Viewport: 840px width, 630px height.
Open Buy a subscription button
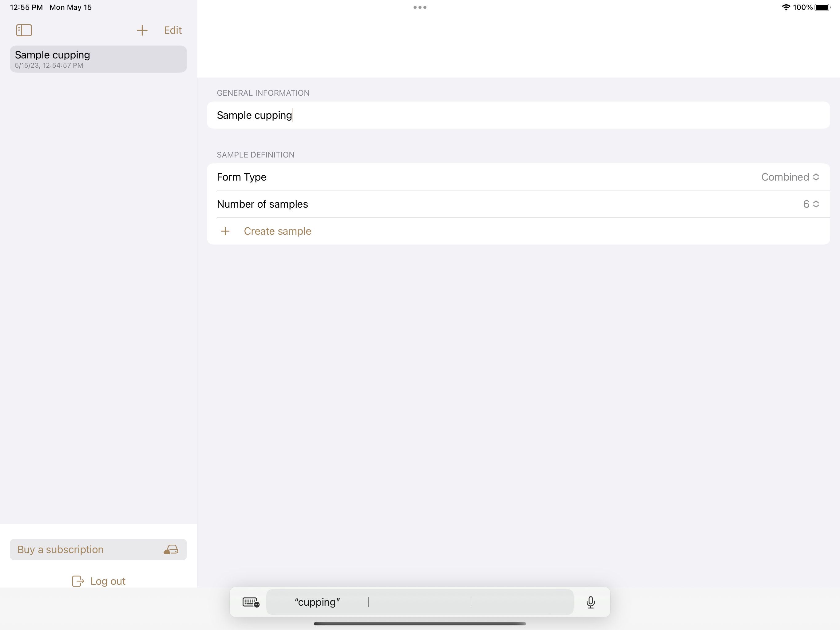coord(98,549)
